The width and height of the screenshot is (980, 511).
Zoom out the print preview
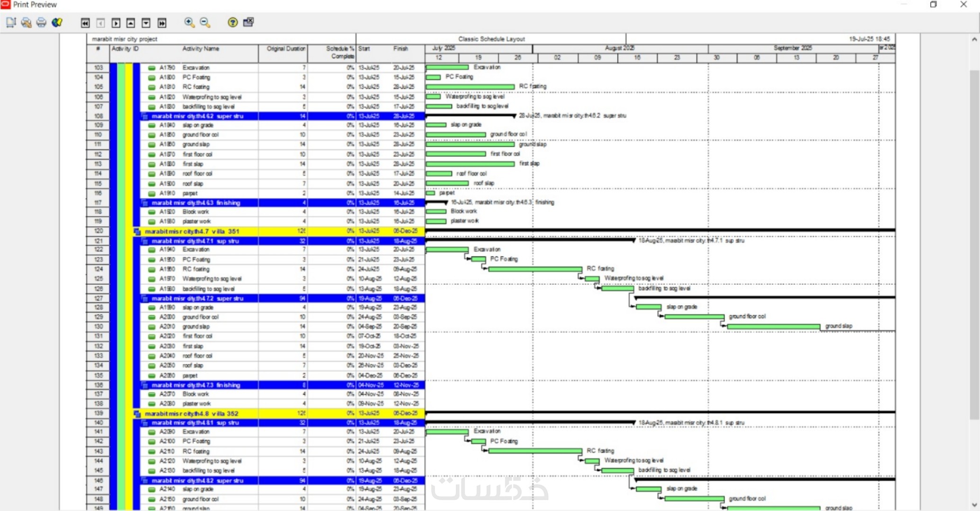[x=205, y=22]
